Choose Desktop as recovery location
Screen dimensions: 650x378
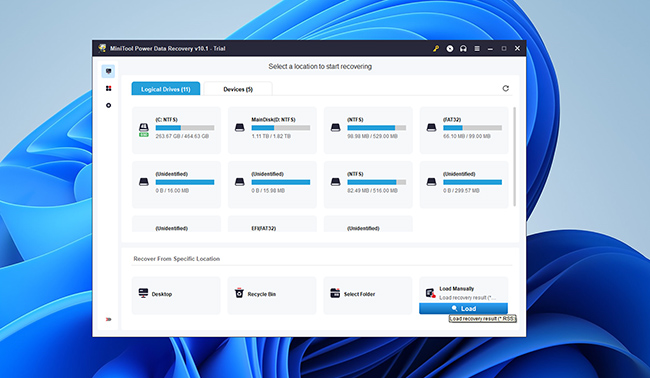click(x=176, y=296)
